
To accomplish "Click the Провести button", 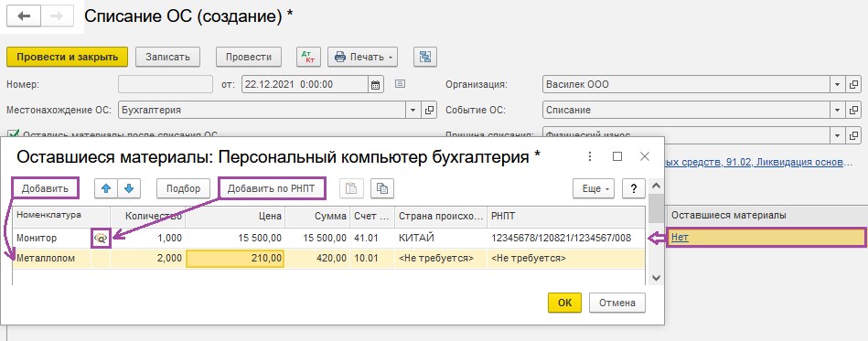I will [249, 57].
